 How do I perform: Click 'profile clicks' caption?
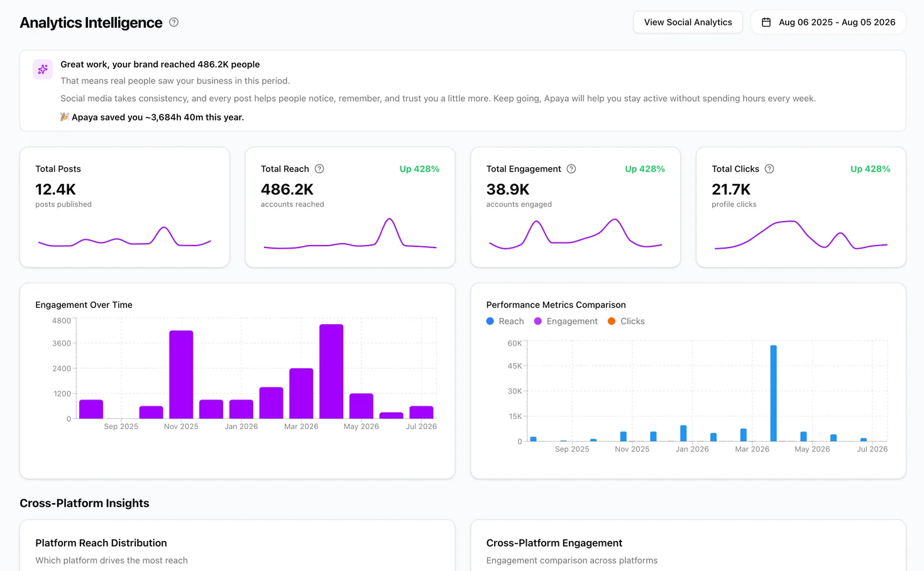click(x=734, y=204)
